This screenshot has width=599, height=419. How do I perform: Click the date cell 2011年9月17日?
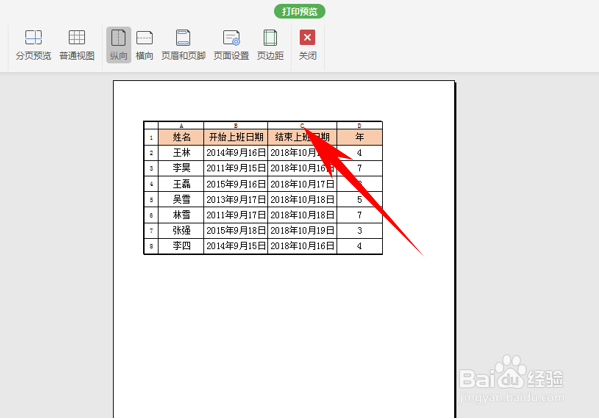point(236,215)
